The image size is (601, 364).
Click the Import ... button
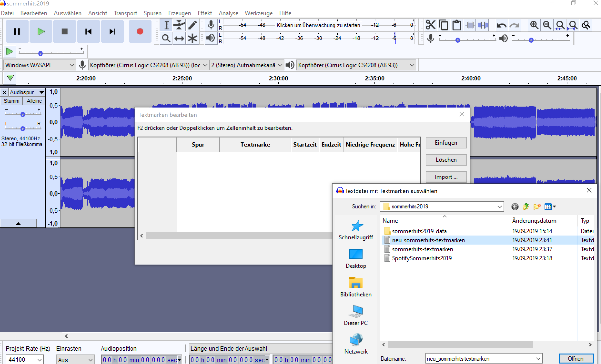(x=446, y=177)
